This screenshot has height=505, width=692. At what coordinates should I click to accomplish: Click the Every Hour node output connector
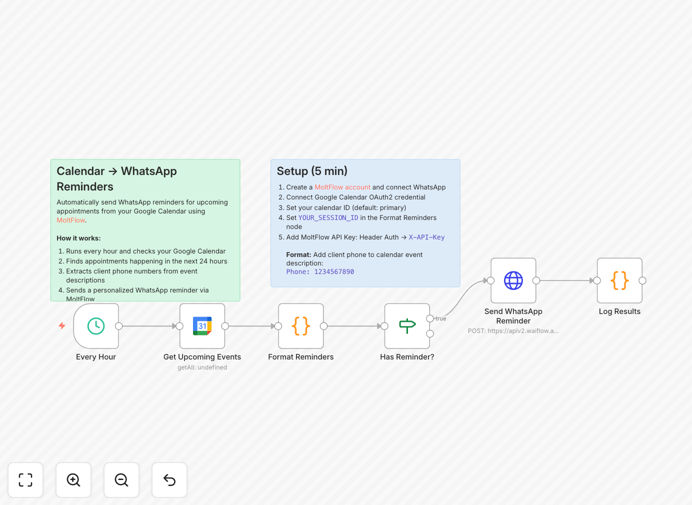119,326
